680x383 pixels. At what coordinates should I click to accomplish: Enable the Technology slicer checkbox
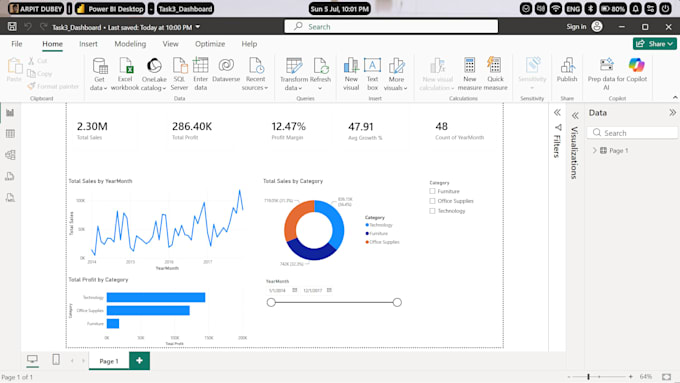coord(432,211)
